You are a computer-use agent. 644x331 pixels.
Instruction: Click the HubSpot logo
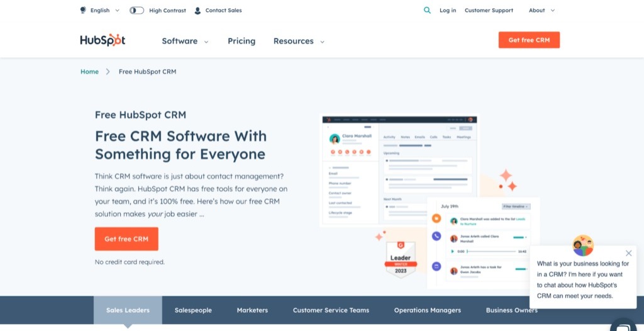coord(103,40)
